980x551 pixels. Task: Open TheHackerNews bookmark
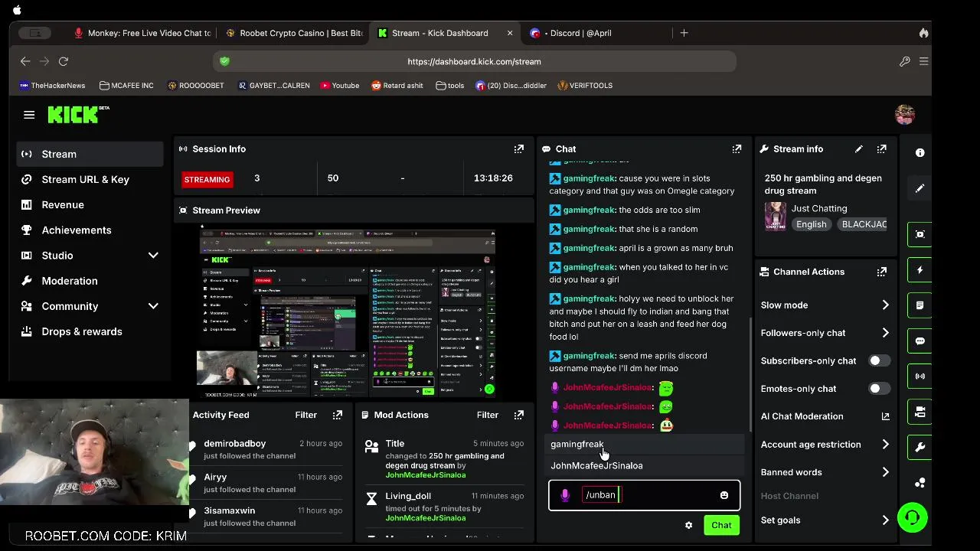(x=52, y=86)
